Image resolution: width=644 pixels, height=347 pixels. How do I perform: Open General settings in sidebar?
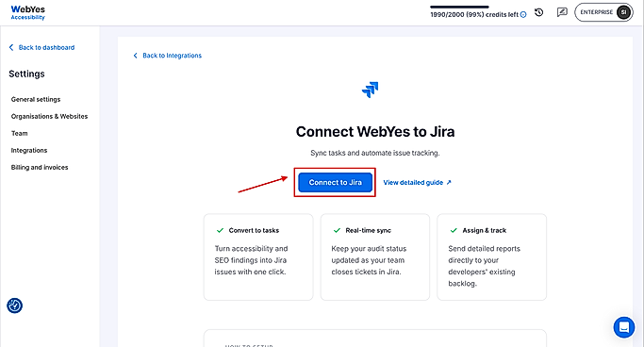point(36,99)
